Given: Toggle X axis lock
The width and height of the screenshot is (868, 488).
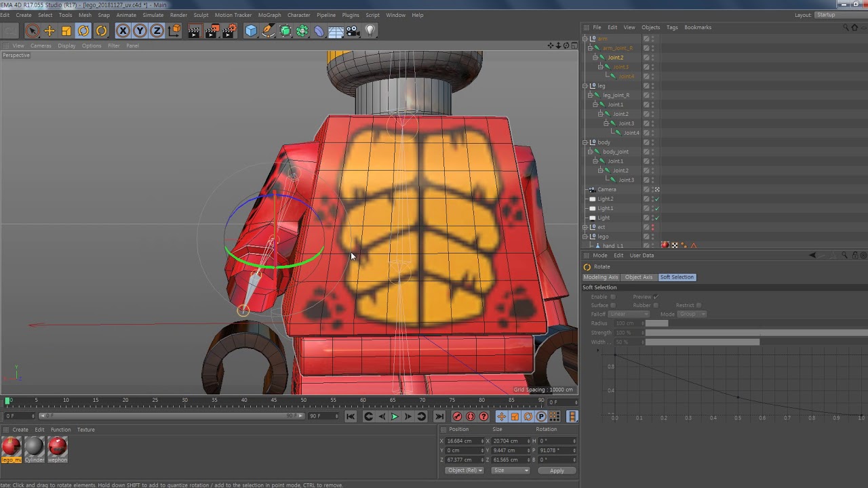Looking at the screenshot, I should pos(123,30).
